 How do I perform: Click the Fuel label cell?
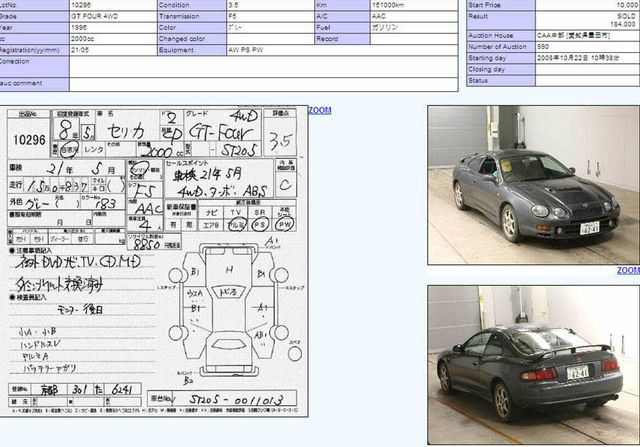click(x=342, y=28)
